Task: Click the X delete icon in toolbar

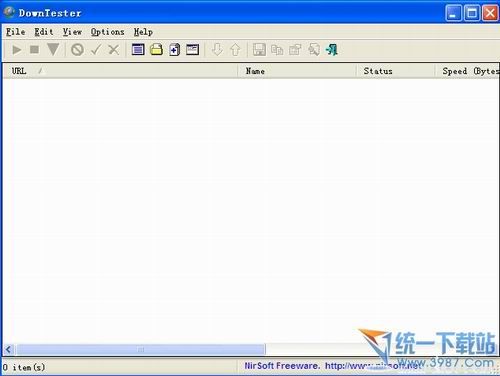Action: 114,50
